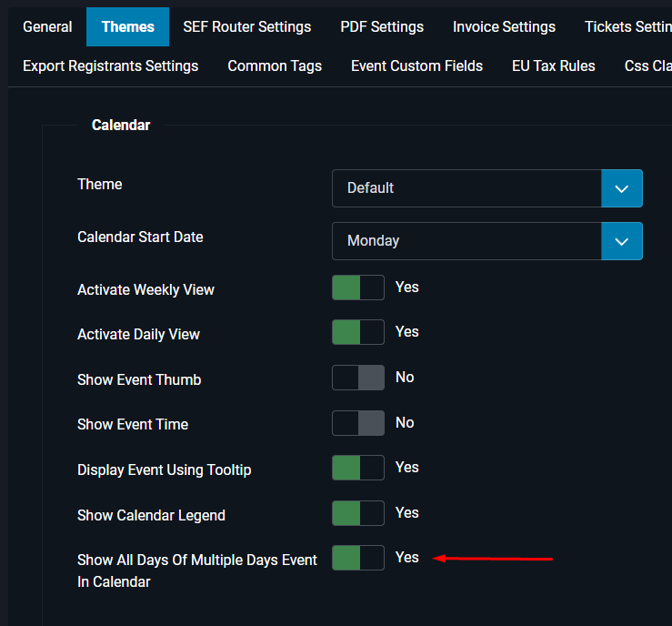Screen dimensions: 672x626
Task: Select the EU Tax Rules tab
Action: [553, 66]
